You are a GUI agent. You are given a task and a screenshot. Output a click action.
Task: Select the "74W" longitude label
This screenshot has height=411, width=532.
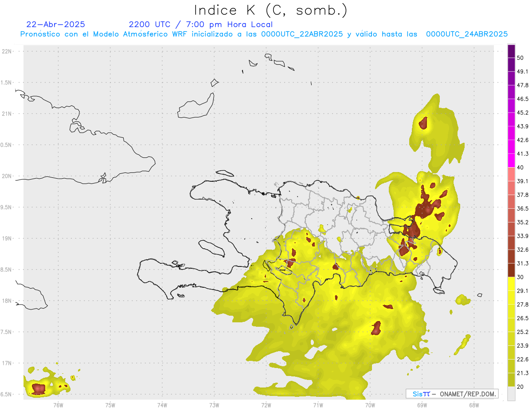click(162, 405)
